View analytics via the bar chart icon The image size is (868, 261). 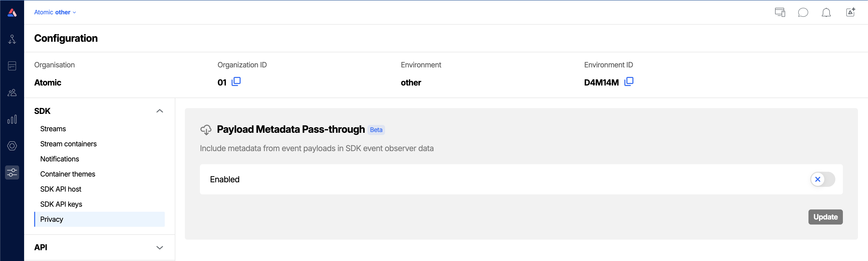pyautogui.click(x=12, y=119)
